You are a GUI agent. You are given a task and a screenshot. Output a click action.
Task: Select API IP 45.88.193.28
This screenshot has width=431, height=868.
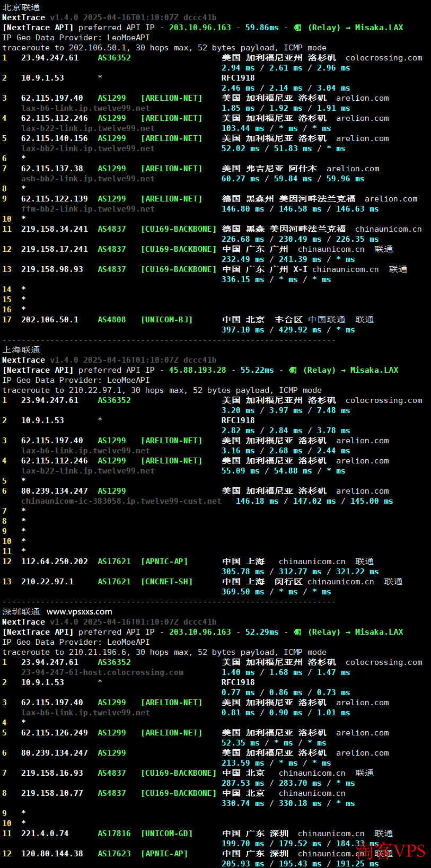pos(197,370)
